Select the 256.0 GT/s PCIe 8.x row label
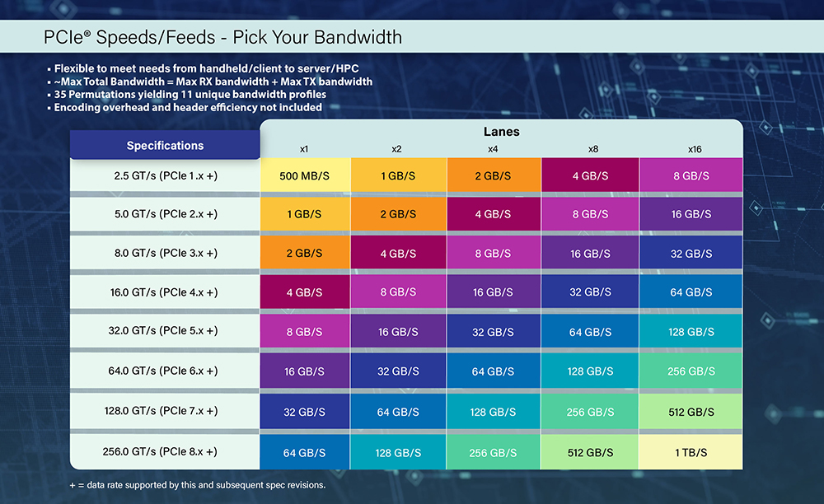The width and height of the screenshot is (824, 504). 165,452
